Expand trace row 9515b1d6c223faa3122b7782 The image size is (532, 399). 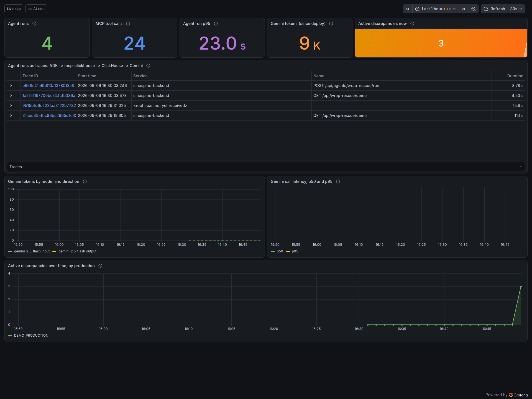tap(11, 106)
